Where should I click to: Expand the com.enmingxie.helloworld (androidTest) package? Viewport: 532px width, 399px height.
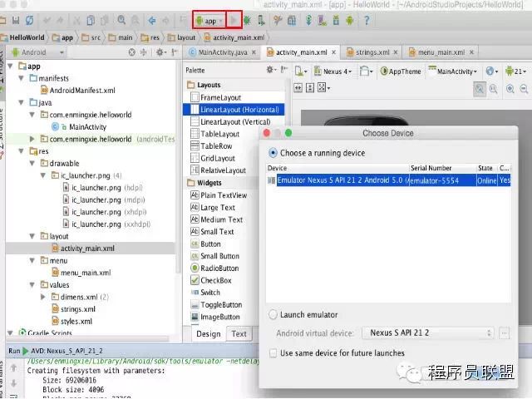point(32,139)
